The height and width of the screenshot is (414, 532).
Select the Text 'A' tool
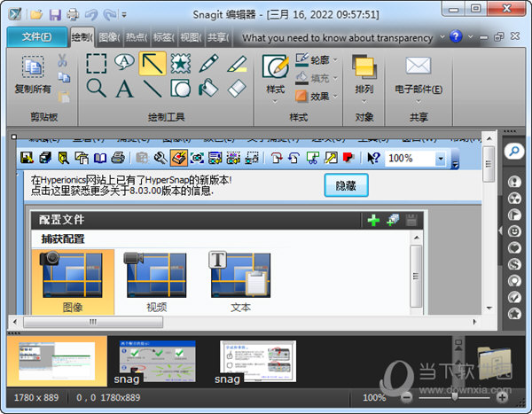coord(124,89)
